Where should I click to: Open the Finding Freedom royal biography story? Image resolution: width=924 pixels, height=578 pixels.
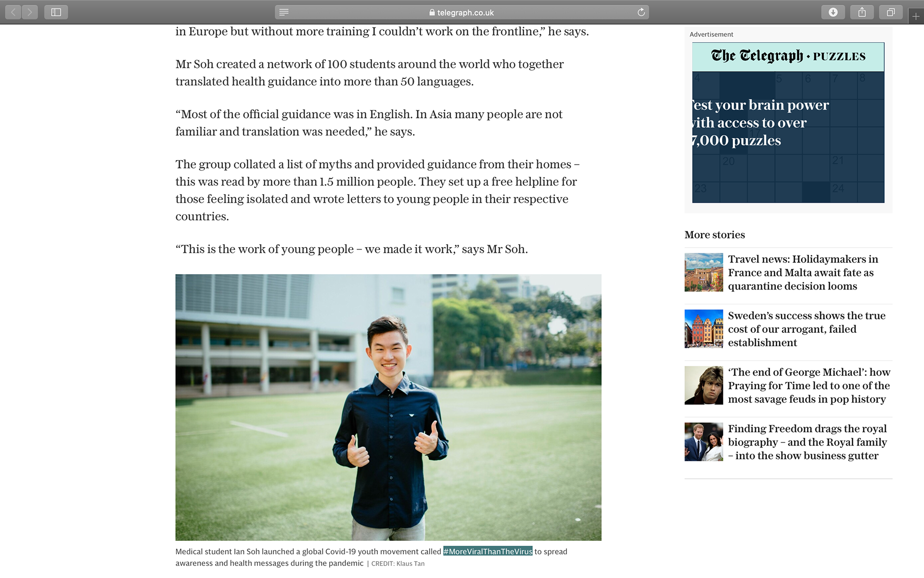tap(808, 442)
